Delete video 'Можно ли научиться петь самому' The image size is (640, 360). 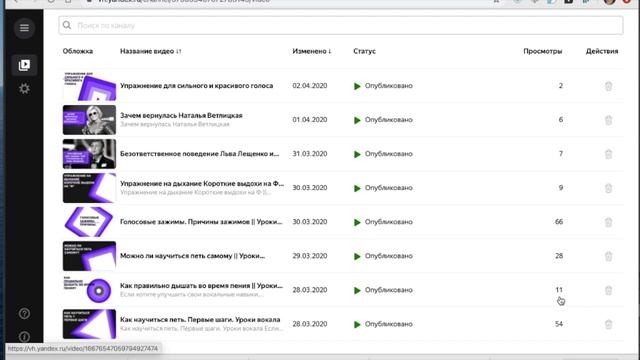pos(608,256)
